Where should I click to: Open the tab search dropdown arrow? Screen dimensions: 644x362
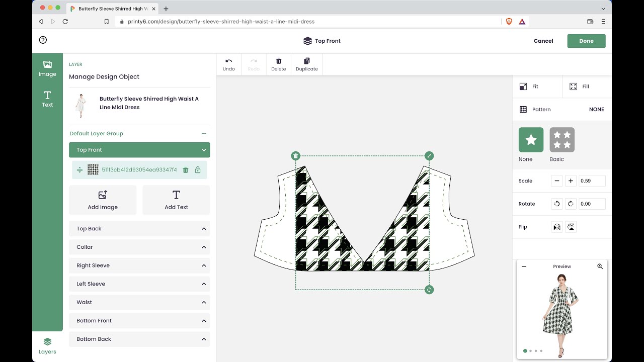(603, 9)
